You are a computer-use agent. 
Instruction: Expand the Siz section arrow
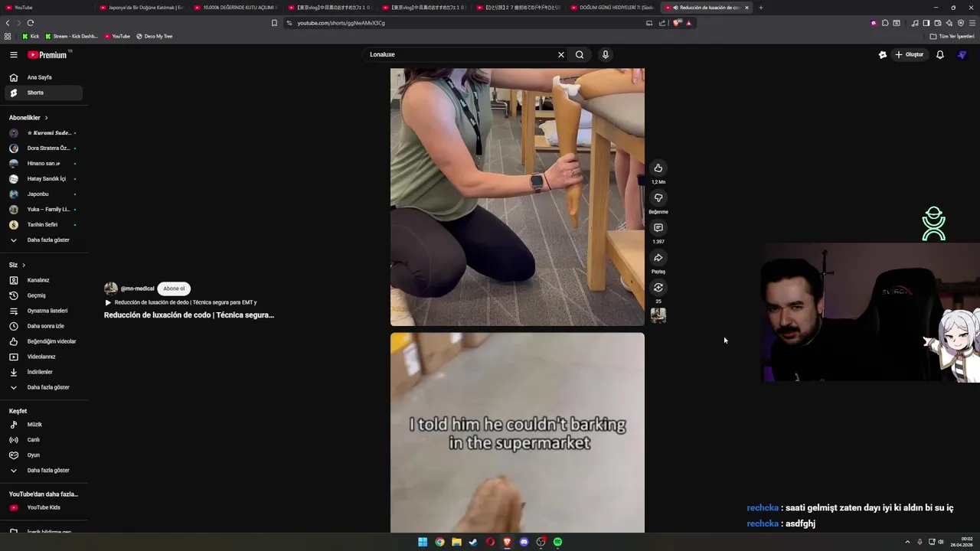coord(24,265)
